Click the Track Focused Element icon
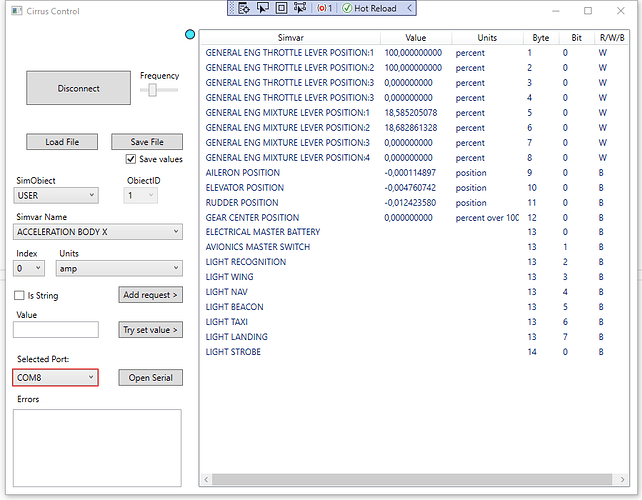The image size is (642, 500). click(x=300, y=8)
